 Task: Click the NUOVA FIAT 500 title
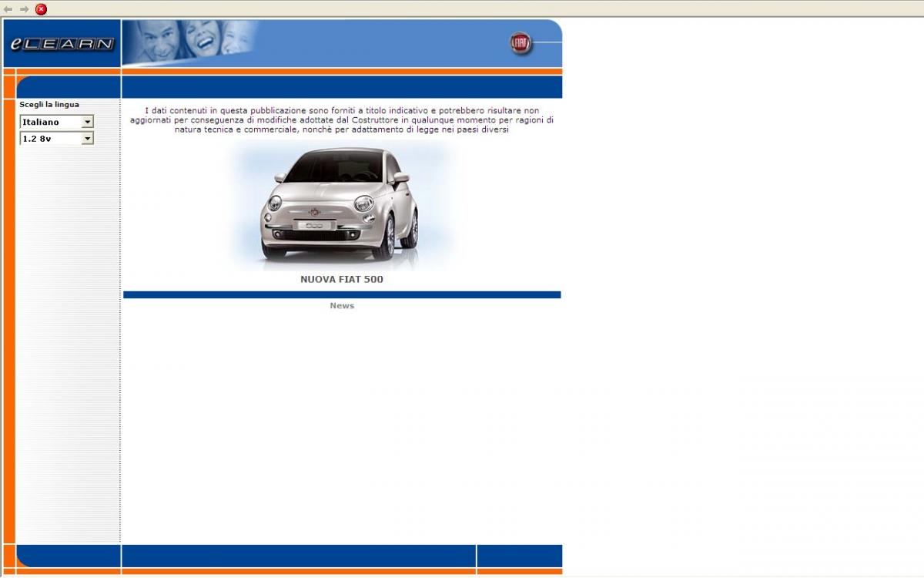pos(342,279)
